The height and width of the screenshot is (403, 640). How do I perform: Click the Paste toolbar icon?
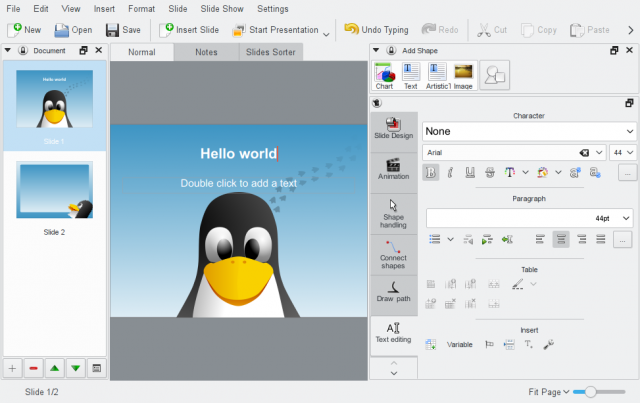tap(589, 30)
